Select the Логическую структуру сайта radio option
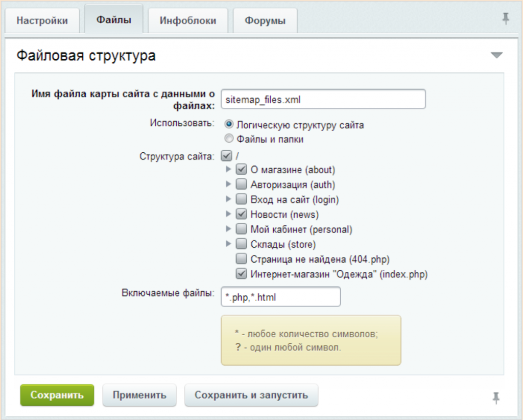This screenshot has width=523, height=420. tap(229, 125)
